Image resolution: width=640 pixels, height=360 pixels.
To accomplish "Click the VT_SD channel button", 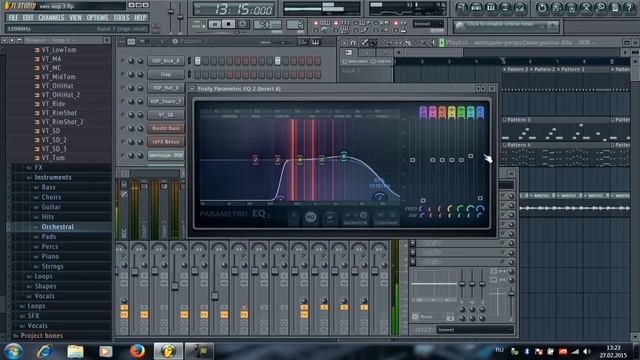I will coord(166,115).
